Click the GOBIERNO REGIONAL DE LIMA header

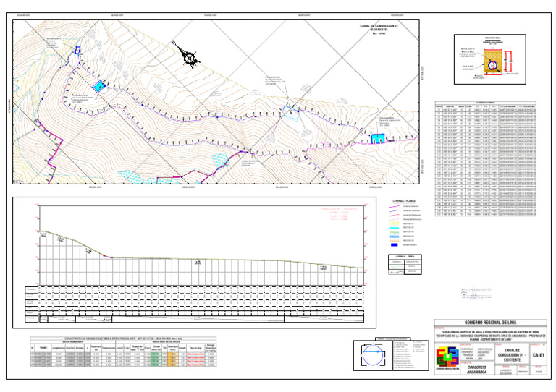click(490, 323)
